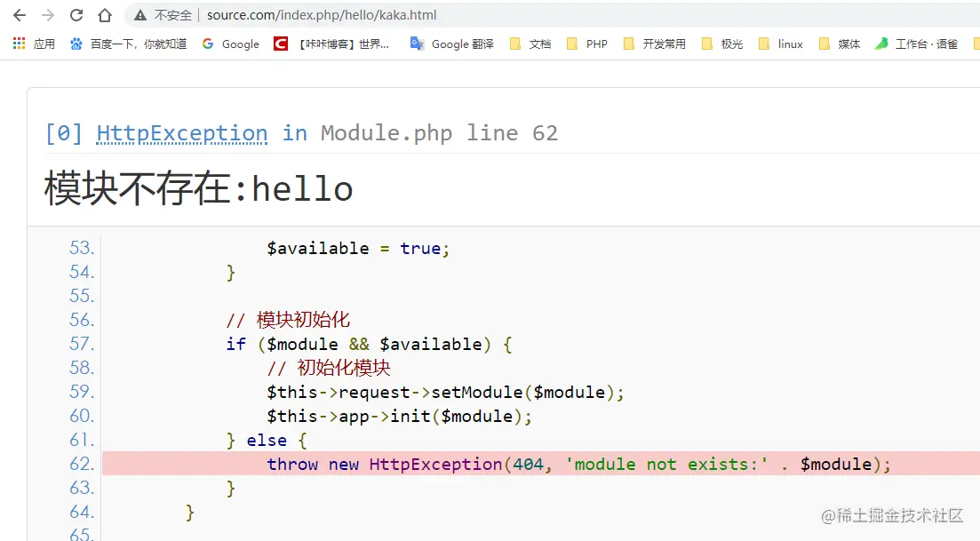
Task: Click line number 57.
Action: tap(81, 344)
